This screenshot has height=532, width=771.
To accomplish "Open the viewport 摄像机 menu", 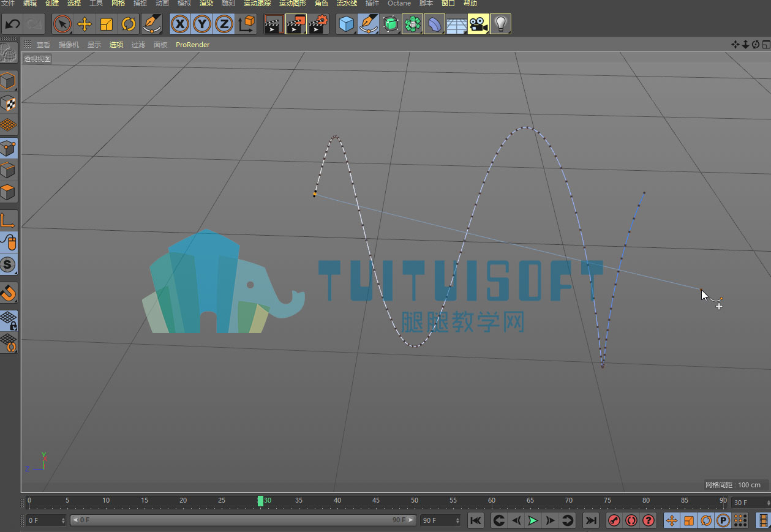I will [x=69, y=45].
